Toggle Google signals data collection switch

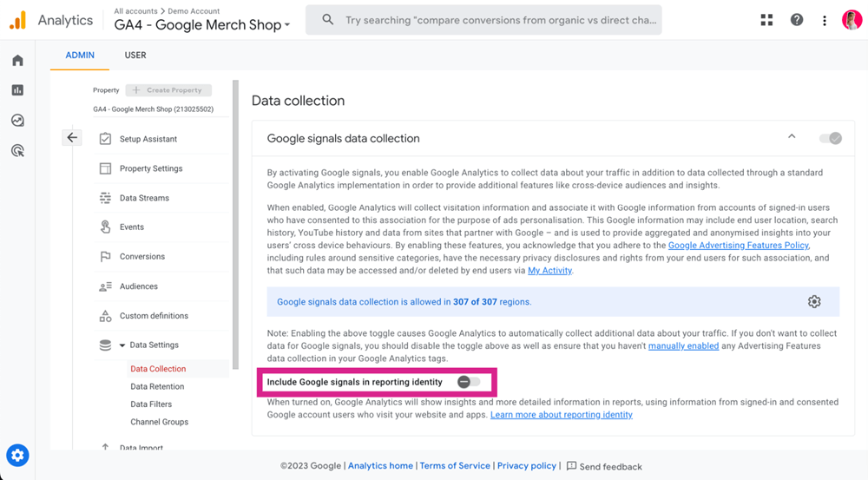pos(831,138)
